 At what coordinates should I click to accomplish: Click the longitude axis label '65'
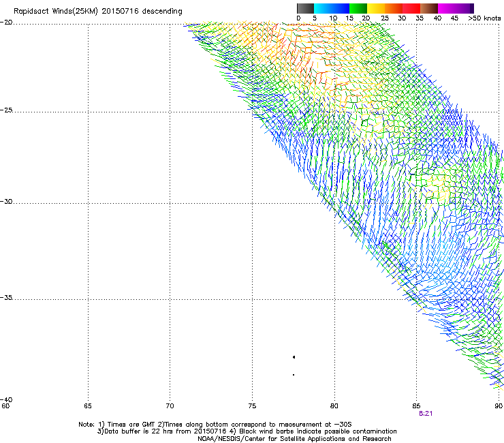(x=88, y=406)
